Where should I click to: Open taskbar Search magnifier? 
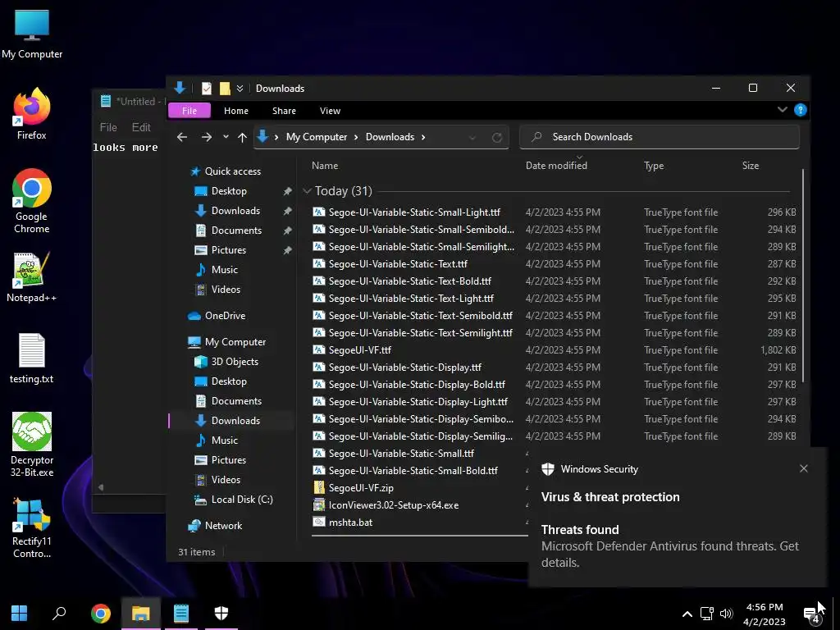(59, 613)
